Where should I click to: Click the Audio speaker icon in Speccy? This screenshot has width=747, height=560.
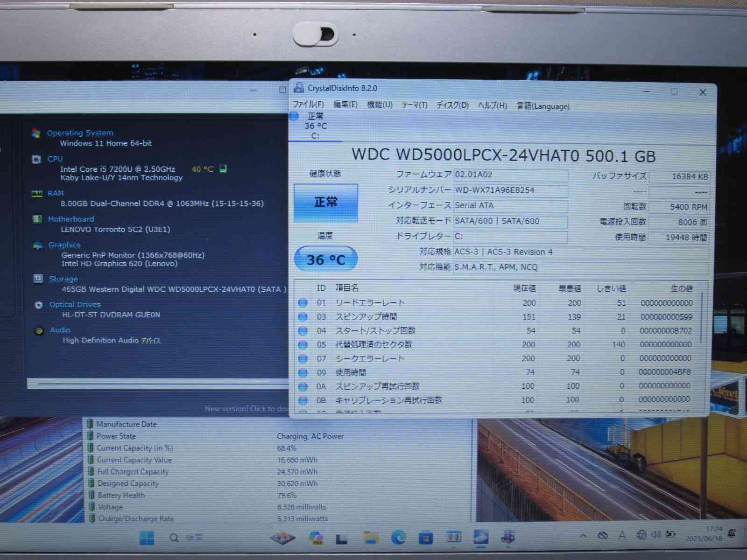click(39, 330)
